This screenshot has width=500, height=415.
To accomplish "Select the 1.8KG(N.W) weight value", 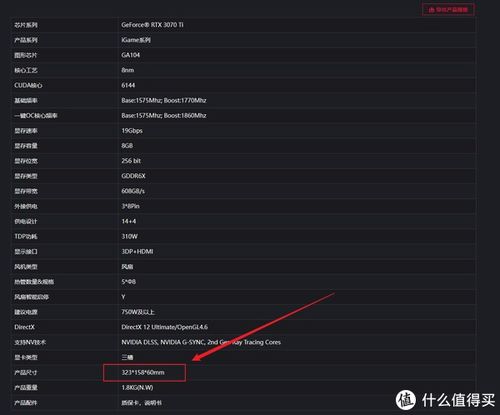I will pos(137,387).
